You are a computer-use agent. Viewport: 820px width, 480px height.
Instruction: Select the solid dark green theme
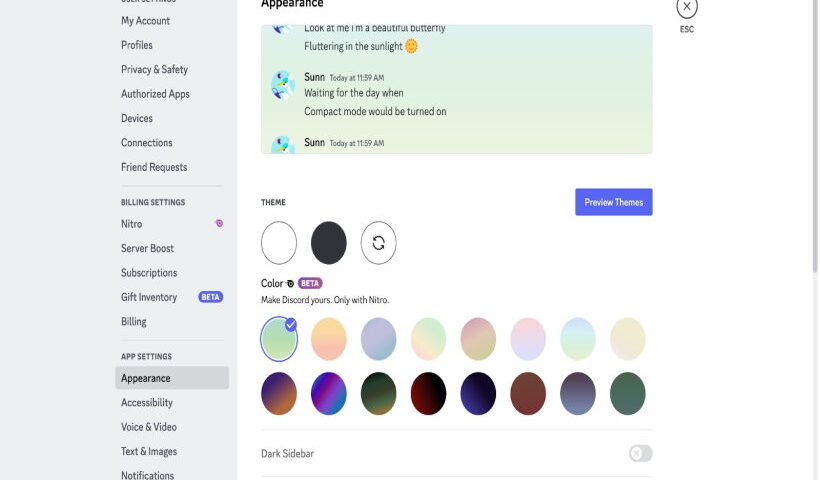pyautogui.click(x=628, y=394)
